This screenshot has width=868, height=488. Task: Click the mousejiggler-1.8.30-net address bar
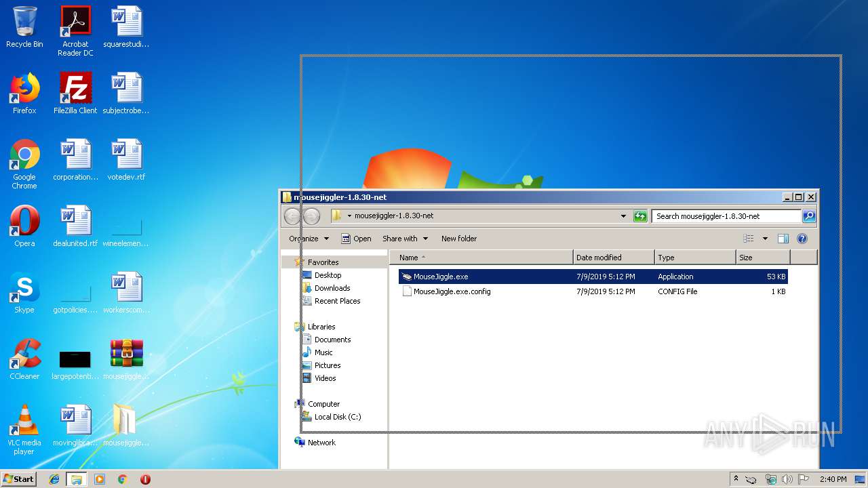[x=479, y=216]
